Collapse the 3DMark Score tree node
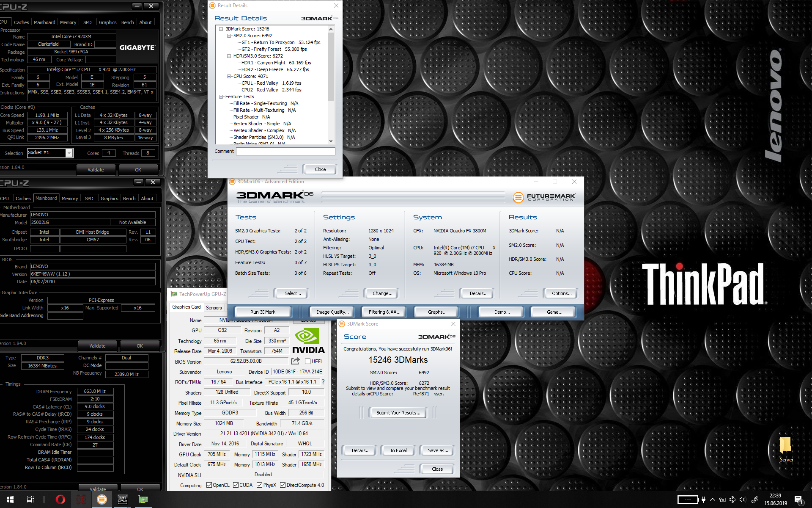This screenshot has height=508, width=812. click(221, 29)
